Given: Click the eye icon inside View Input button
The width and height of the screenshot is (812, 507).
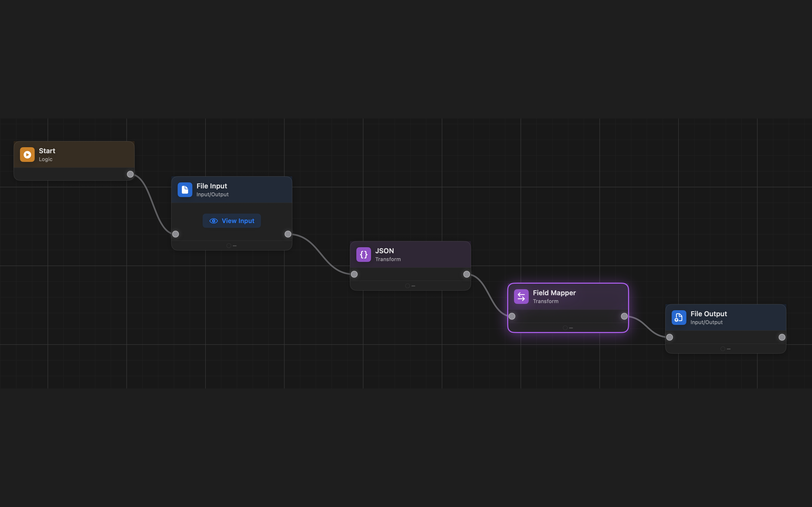Looking at the screenshot, I should 214,221.
